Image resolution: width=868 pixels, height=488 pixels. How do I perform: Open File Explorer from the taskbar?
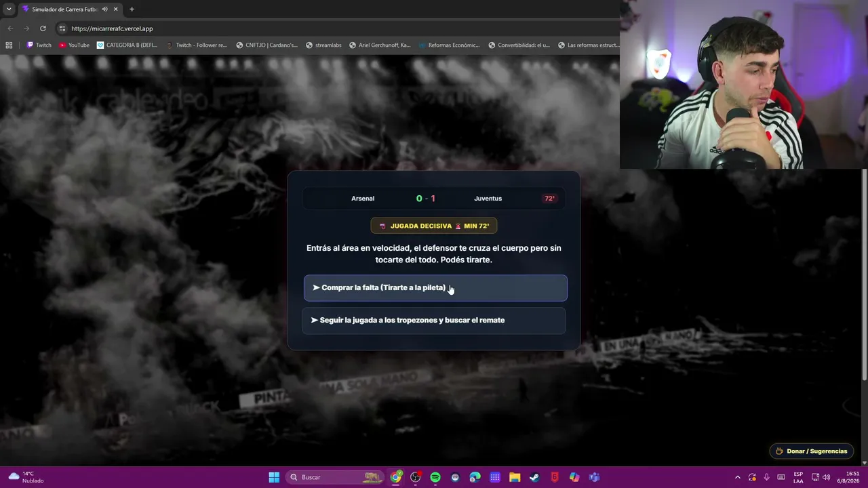515,477
